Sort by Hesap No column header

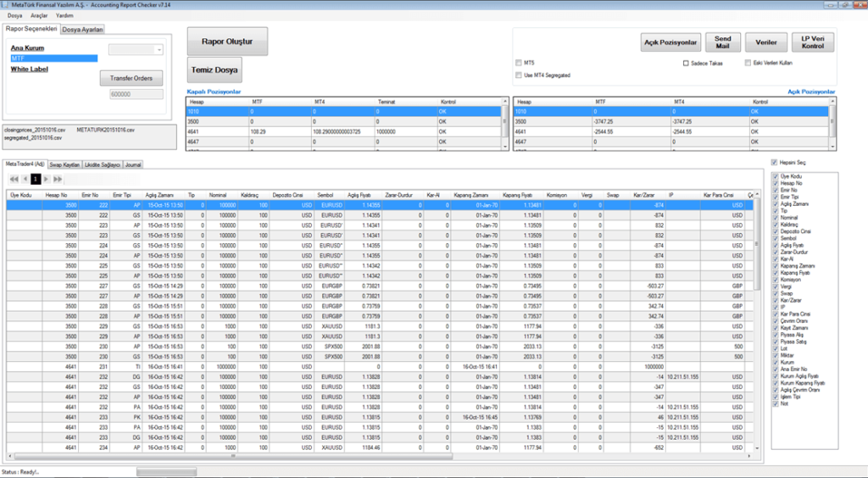click(x=60, y=195)
